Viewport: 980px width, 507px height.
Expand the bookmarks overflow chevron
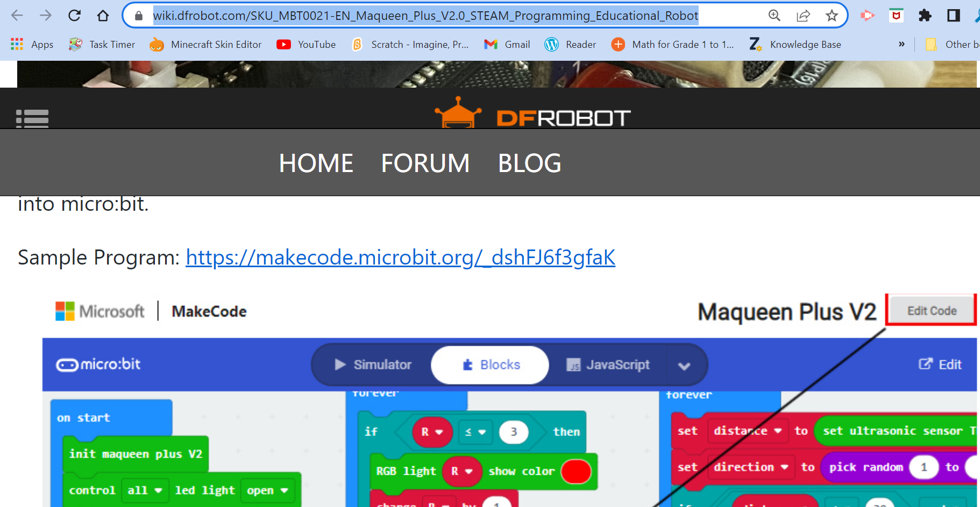pos(901,44)
